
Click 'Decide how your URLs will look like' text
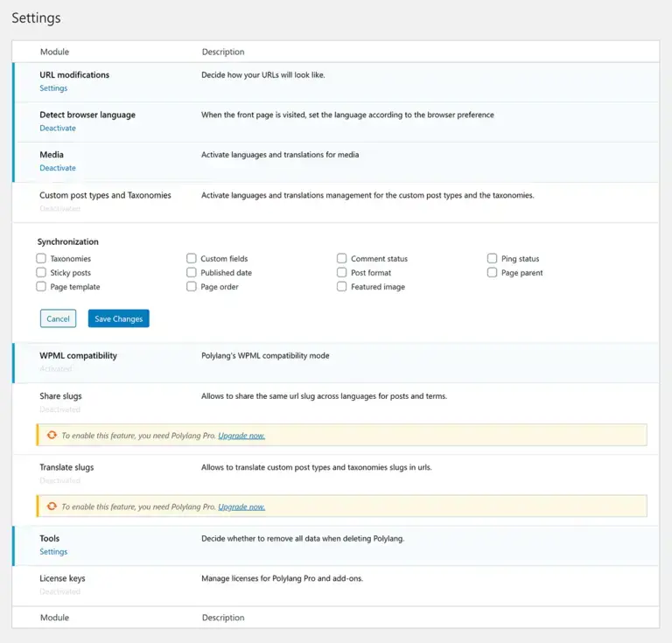[263, 75]
